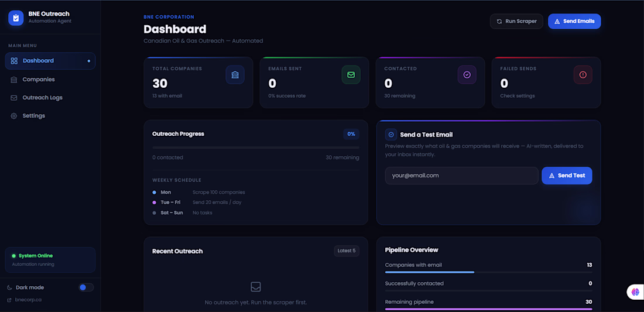This screenshot has height=312, width=644.
Task: Click 'Scrape 100 companies' schedule text
Action: 219,192
